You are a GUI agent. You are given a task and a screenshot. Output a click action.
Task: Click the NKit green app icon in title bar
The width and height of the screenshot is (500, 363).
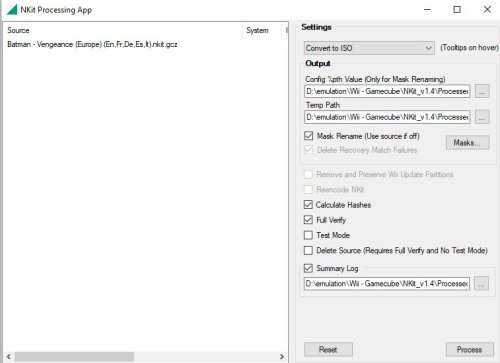(x=12, y=9)
